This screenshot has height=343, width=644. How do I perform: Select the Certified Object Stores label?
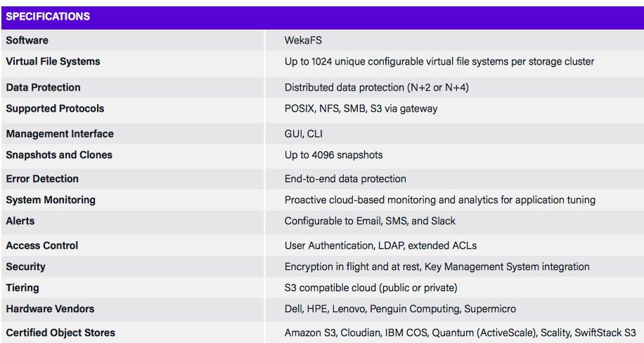click(60, 332)
